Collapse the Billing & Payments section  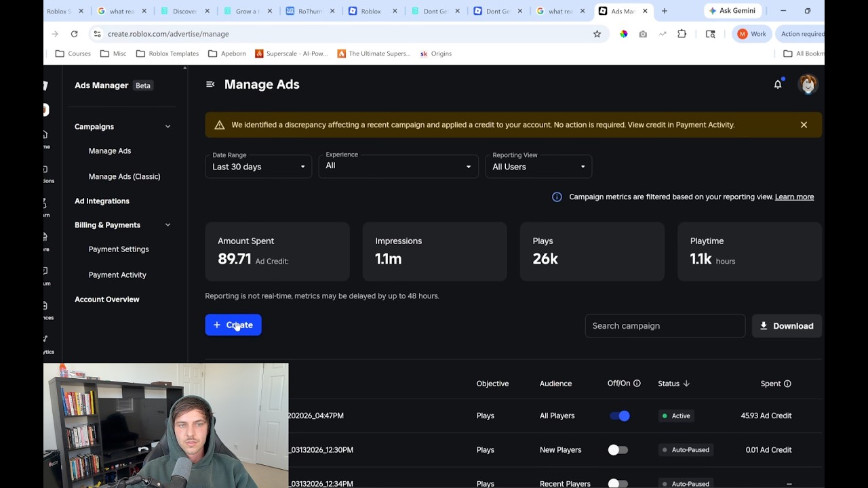coord(167,225)
